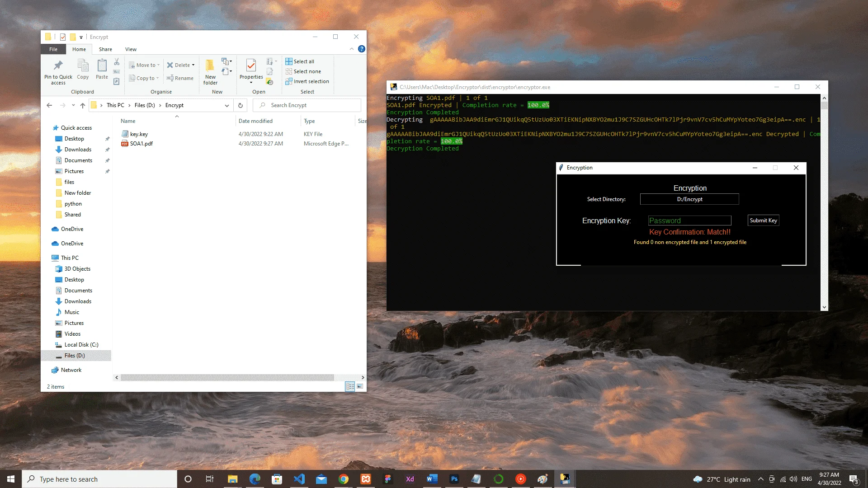Open the Easy access dropdown in ribbon
The height and width of the screenshot is (488, 868).
pyautogui.click(x=227, y=71)
